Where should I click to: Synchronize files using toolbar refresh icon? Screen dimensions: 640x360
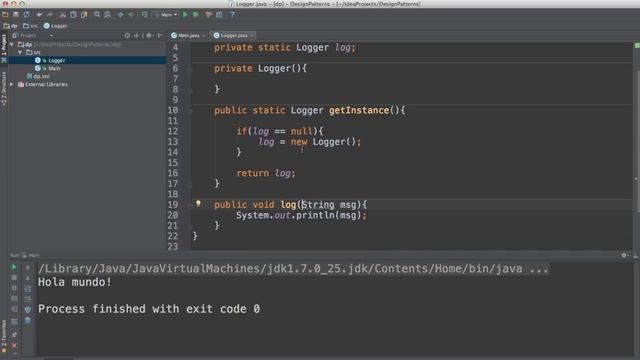[27, 15]
